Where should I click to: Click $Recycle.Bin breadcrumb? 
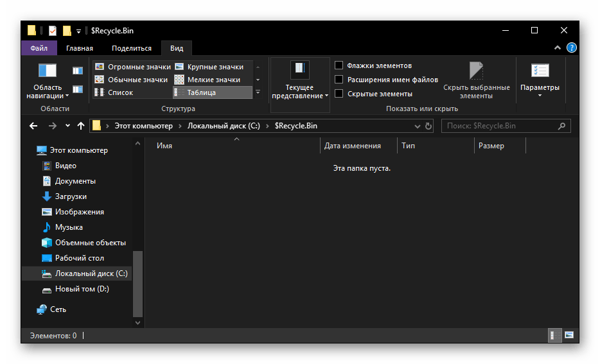tap(296, 126)
